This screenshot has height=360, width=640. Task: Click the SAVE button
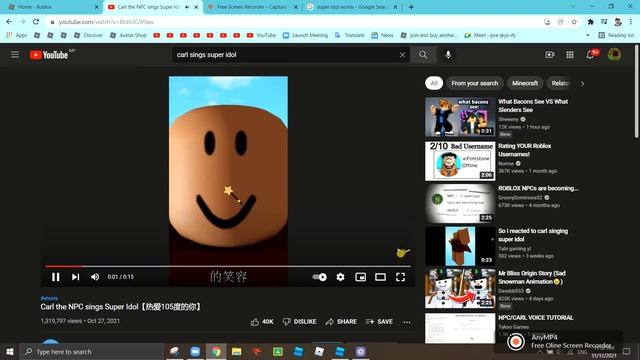click(379, 322)
